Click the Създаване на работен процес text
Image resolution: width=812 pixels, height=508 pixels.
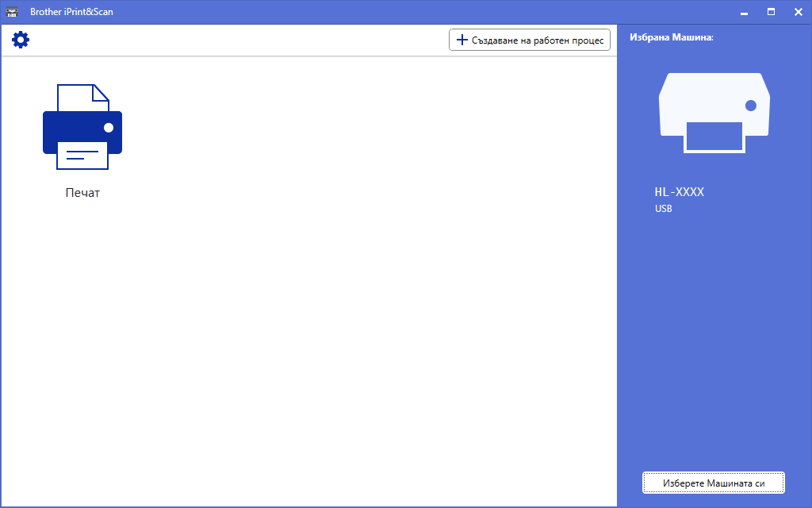[x=538, y=40]
